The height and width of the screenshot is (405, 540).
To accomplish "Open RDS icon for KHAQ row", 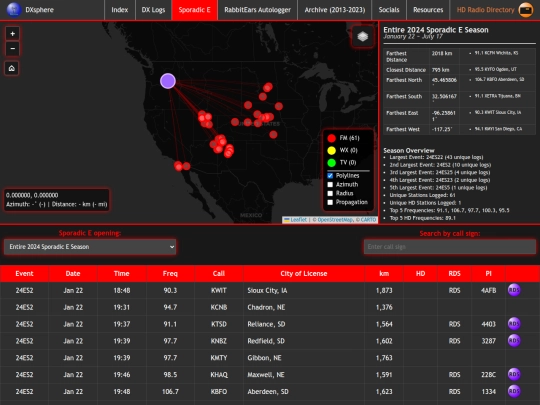I will [514, 374].
